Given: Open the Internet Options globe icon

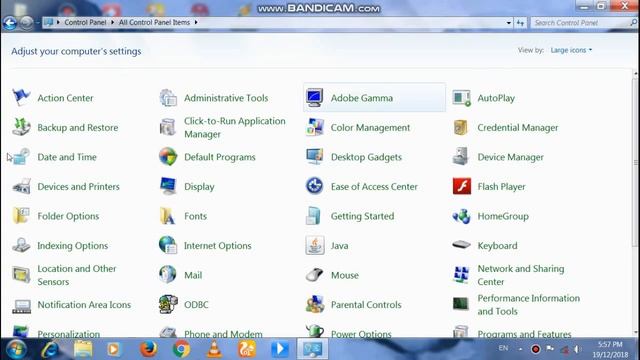Looking at the screenshot, I should pyautogui.click(x=168, y=245).
